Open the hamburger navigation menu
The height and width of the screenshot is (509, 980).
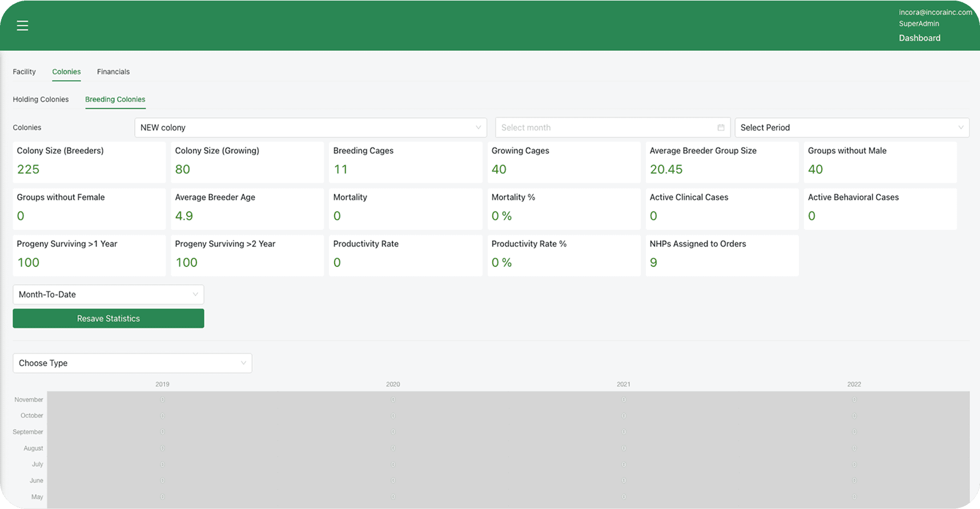point(22,26)
